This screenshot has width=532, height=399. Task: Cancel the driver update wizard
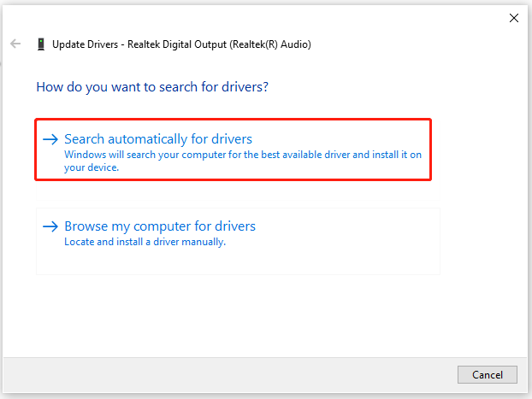coord(488,374)
